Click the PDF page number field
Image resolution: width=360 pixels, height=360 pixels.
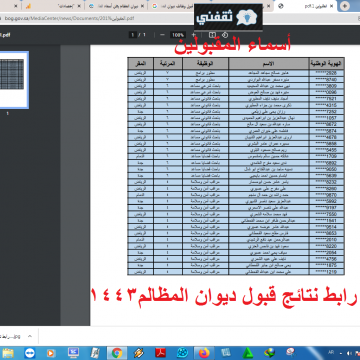click(x=133, y=35)
